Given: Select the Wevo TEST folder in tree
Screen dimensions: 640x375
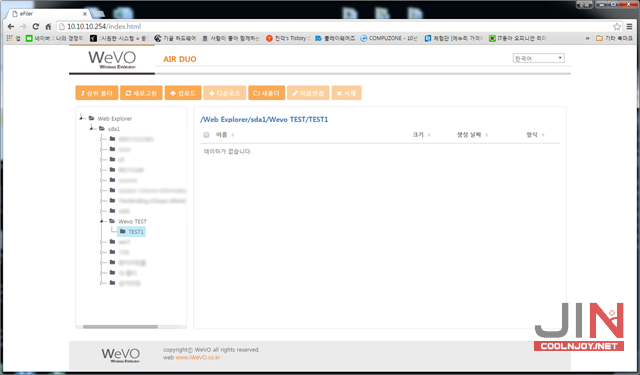Looking at the screenshot, I should (x=132, y=221).
